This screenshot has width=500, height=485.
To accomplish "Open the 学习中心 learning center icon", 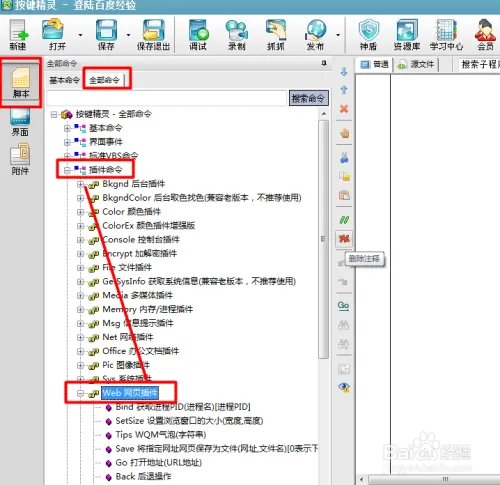I will pyautogui.click(x=446, y=30).
